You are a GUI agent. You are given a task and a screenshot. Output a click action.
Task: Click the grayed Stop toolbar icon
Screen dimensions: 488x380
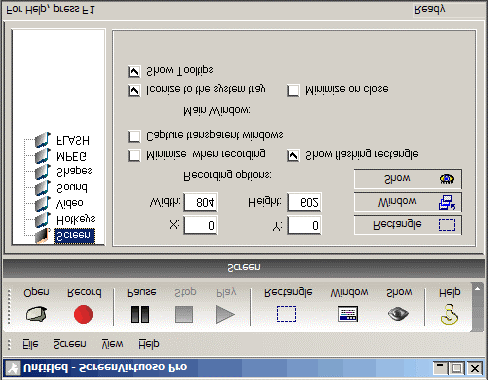point(184,314)
